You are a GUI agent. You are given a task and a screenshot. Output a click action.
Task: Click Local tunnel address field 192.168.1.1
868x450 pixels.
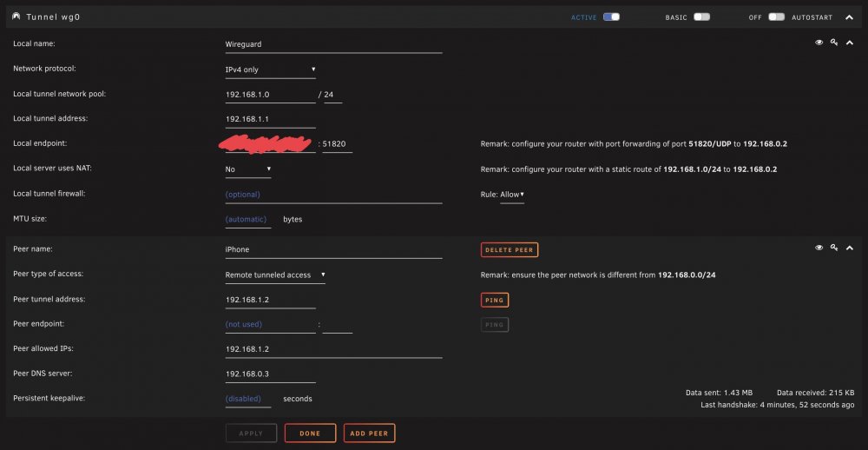[x=270, y=119]
